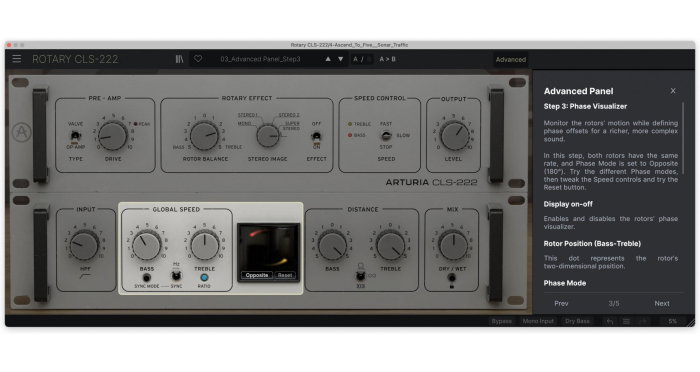Image resolution: width=700 pixels, height=372 pixels.
Task: Click the Pre-Amp Drive knob
Action: click(112, 136)
